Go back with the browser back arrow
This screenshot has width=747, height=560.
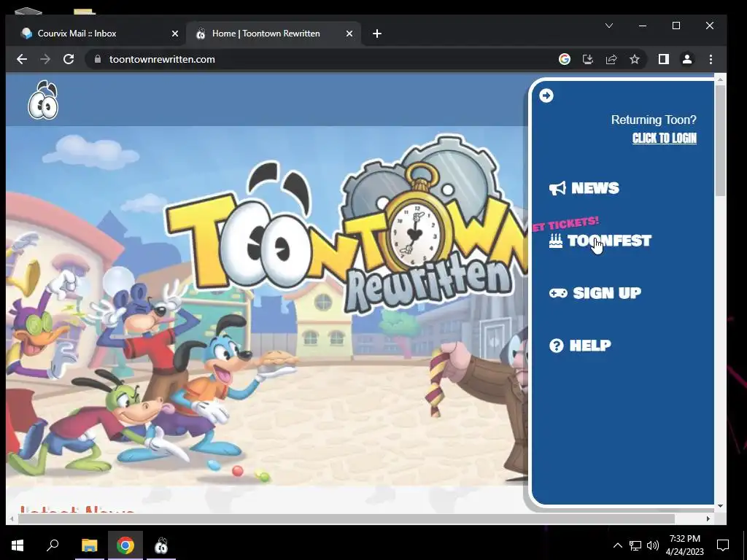[21, 59]
